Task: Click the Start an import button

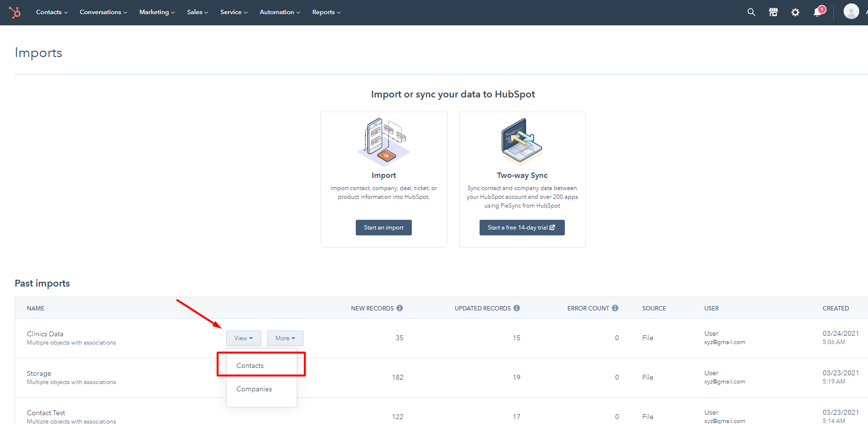Action: pos(384,228)
